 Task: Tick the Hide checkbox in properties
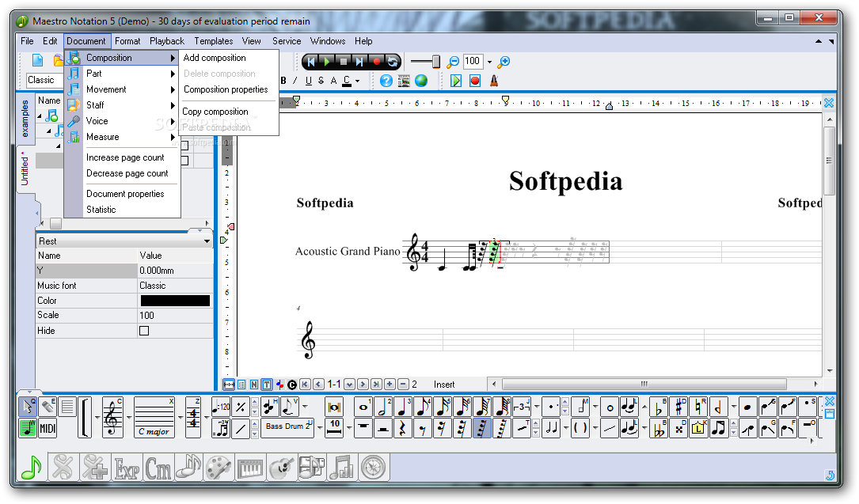pyautogui.click(x=144, y=331)
